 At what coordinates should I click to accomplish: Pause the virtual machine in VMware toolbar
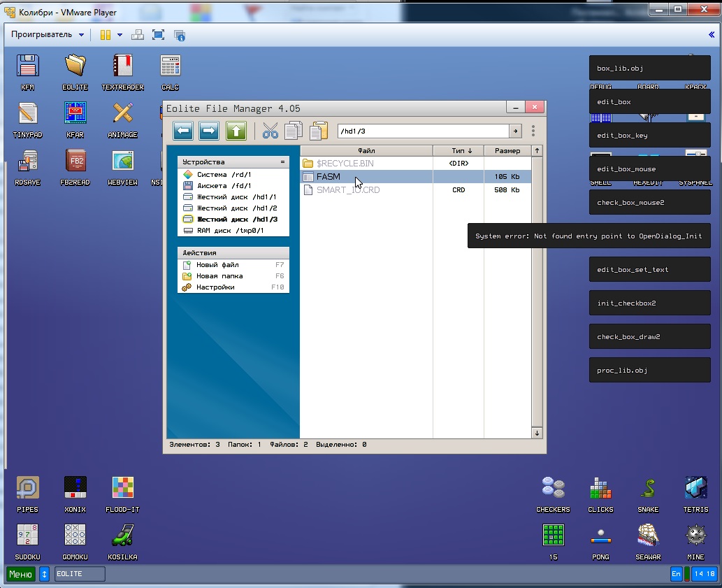[x=106, y=35]
